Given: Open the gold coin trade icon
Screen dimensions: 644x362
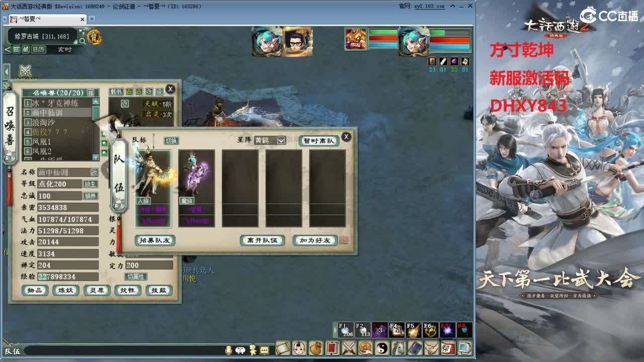Looking at the screenshot, I should 366,347.
